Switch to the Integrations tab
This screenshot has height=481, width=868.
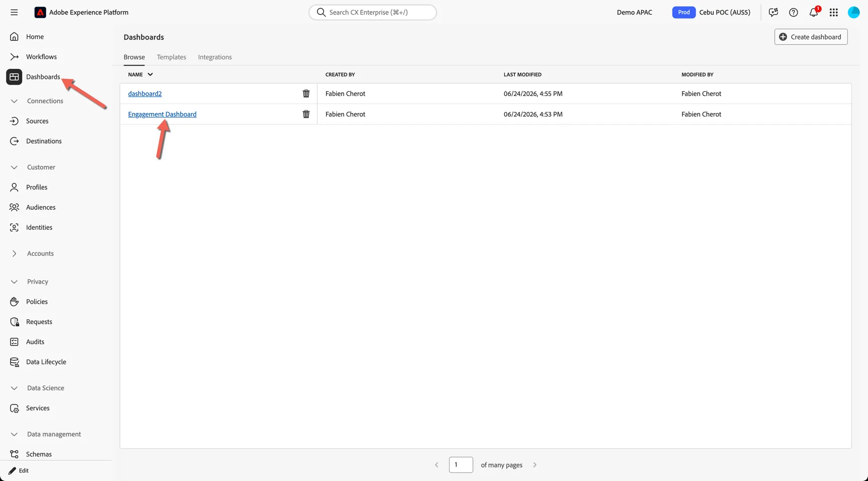[215, 57]
